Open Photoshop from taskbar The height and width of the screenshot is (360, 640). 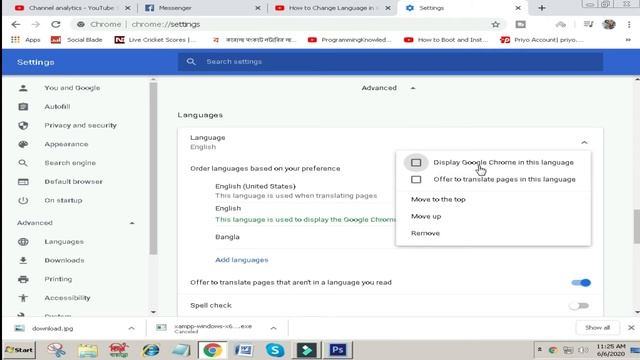(x=338, y=350)
